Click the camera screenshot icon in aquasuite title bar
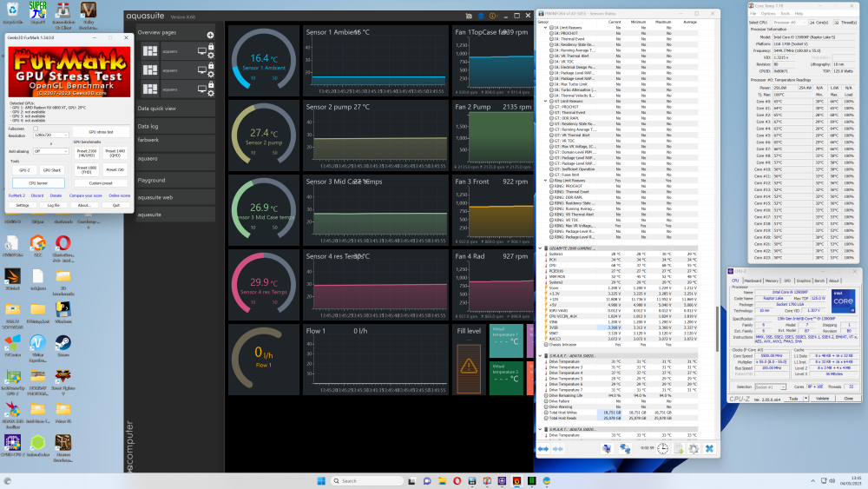Image resolution: width=868 pixels, height=489 pixels. (x=469, y=16)
